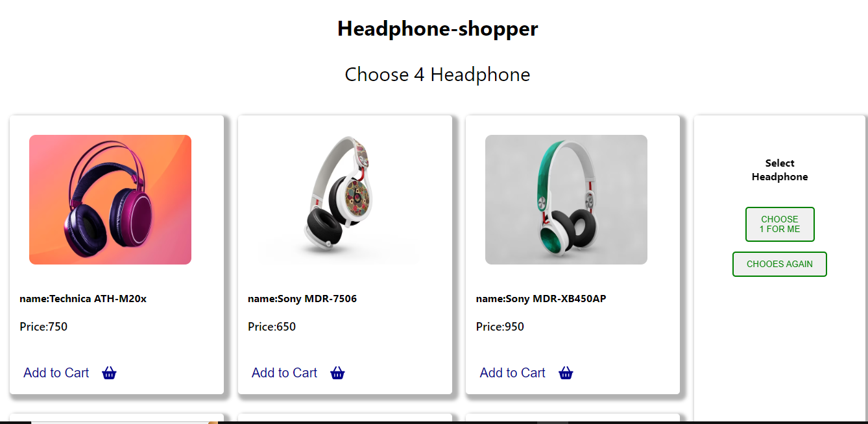
Task: Select the name:Sony MDR-7506 label
Action: [302, 299]
